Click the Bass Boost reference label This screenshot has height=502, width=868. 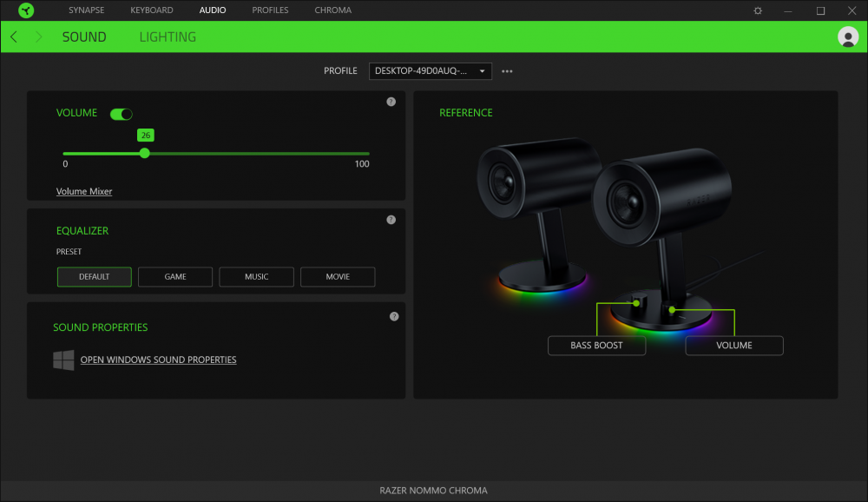tap(597, 345)
